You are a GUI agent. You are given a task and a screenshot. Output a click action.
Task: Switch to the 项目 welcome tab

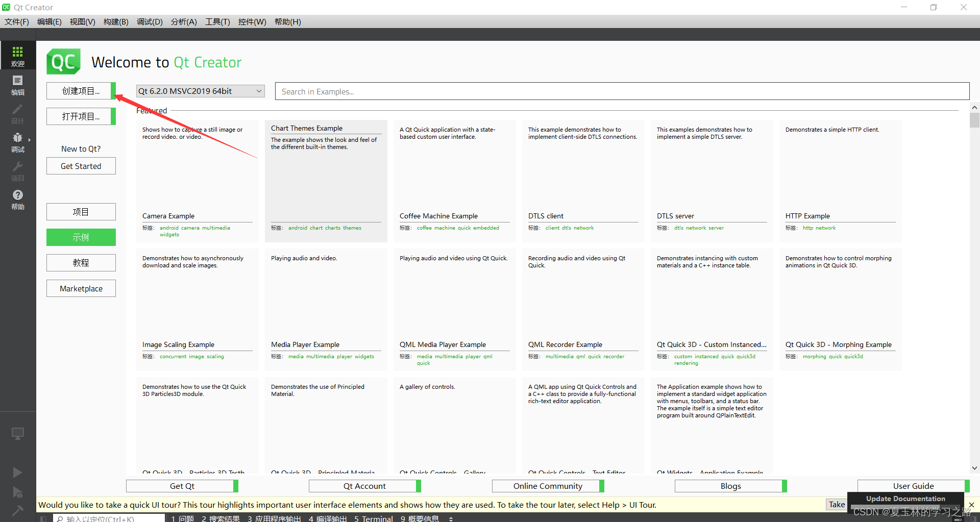pyautogui.click(x=81, y=212)
